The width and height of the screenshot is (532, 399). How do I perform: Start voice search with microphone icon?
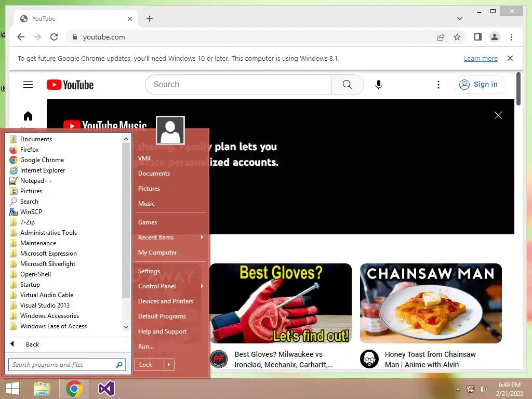point(379,85)
